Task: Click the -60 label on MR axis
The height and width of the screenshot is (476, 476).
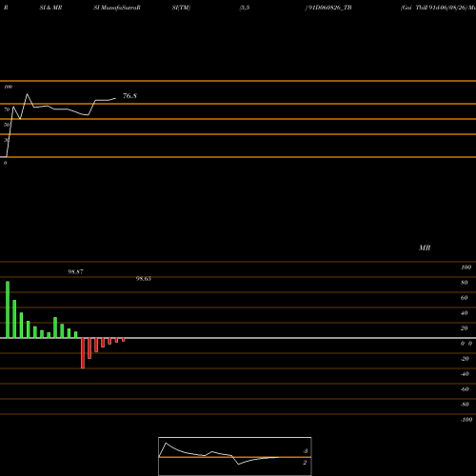Action: 465,389
